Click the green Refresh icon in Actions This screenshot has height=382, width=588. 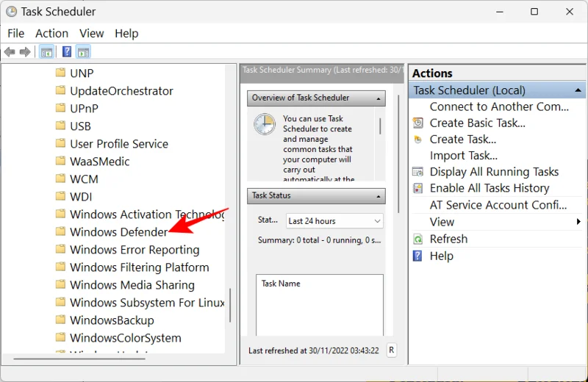[418, 239]
